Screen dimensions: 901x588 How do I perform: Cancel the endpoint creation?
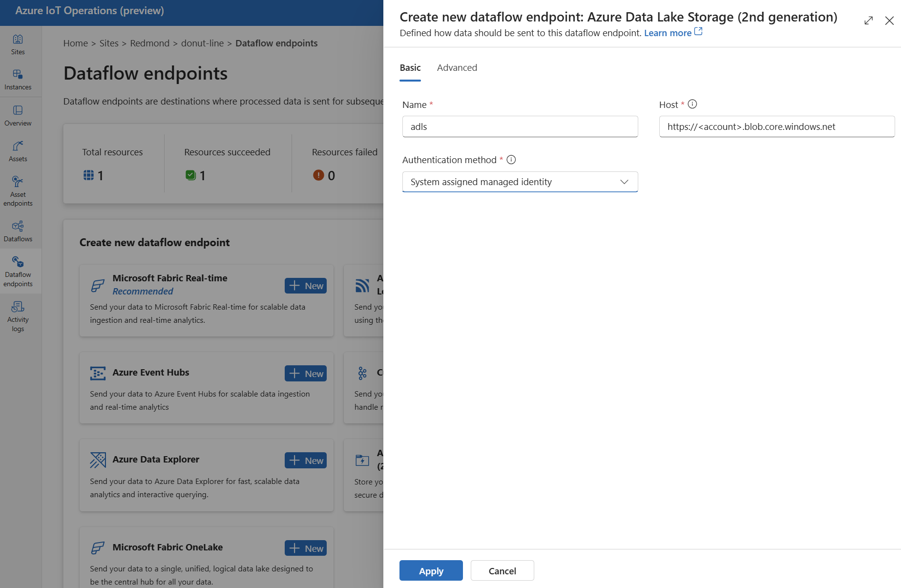tap(503, 570)
